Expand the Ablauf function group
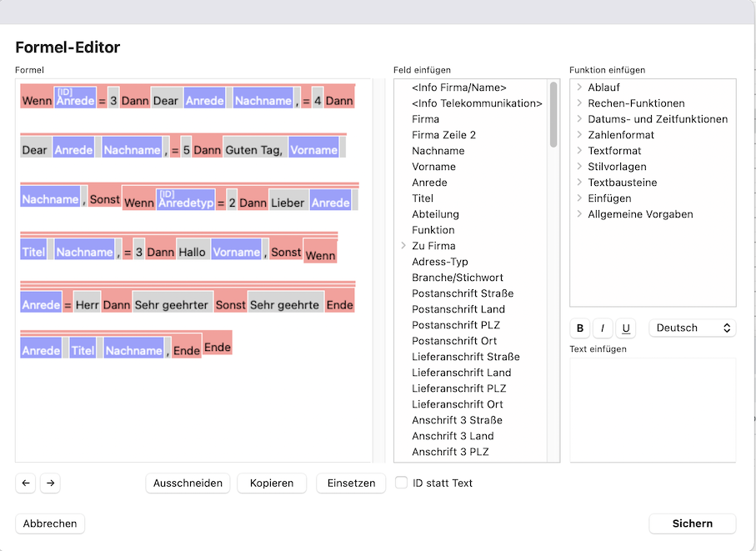Viewport: 756px width, 551px height. [579, 88]
